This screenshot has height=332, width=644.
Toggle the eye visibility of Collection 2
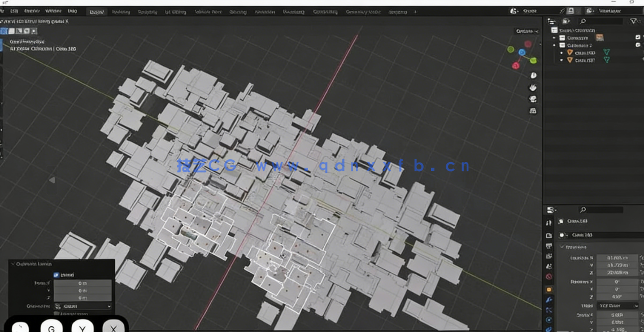638,45
